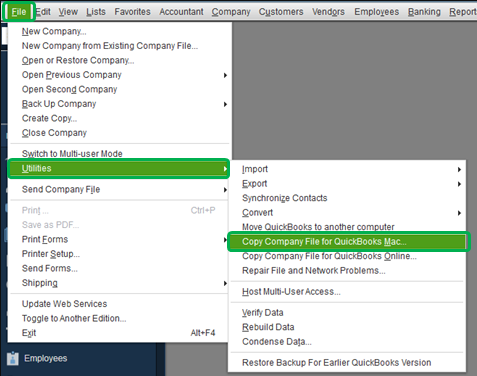Screen dimensions: 477x376
Task: Open the View menu
Action: point(68,12)
